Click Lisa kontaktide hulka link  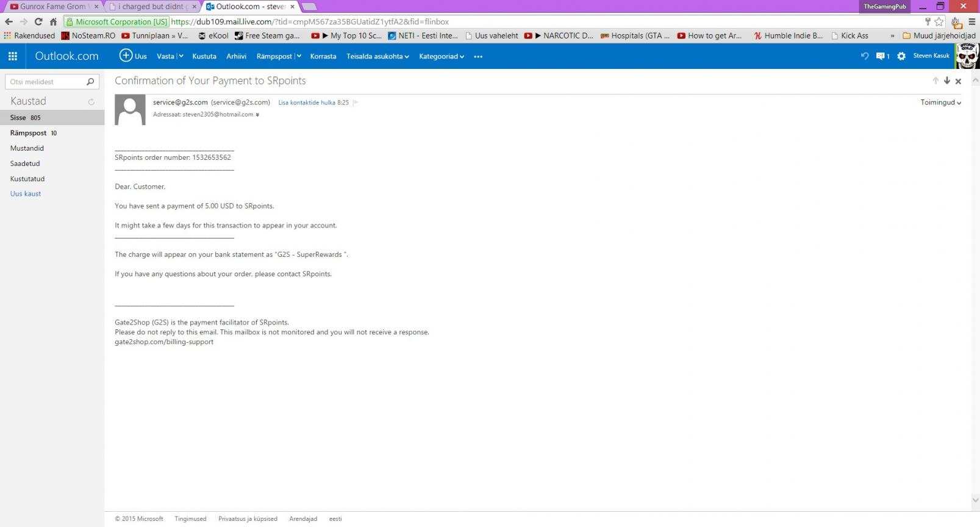click(307, 102)
